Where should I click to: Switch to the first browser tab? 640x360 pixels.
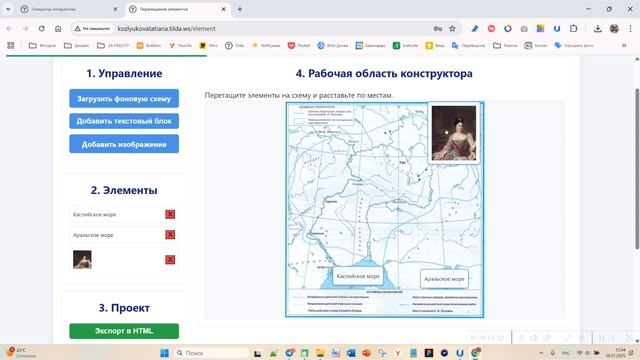[69, 9]
